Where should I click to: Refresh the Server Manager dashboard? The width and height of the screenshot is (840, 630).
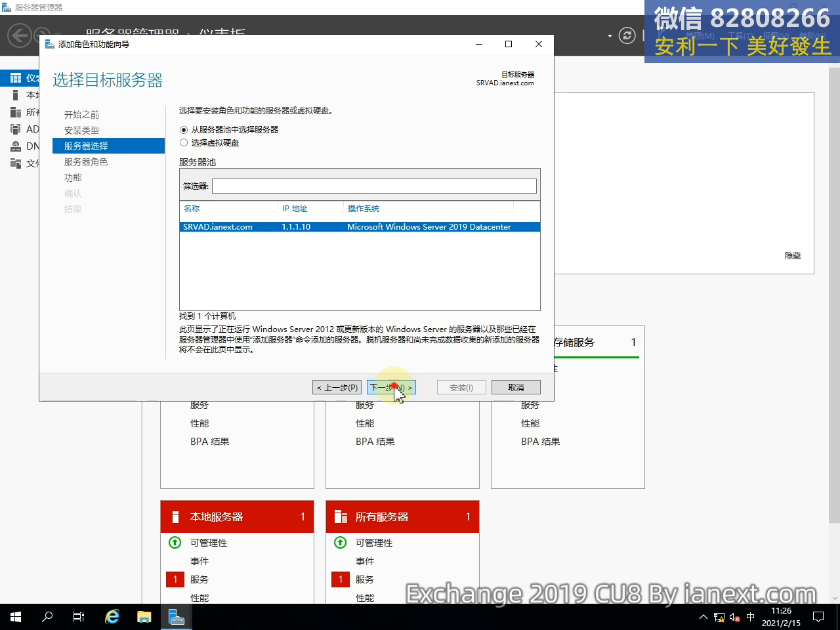tap(627, 35)
